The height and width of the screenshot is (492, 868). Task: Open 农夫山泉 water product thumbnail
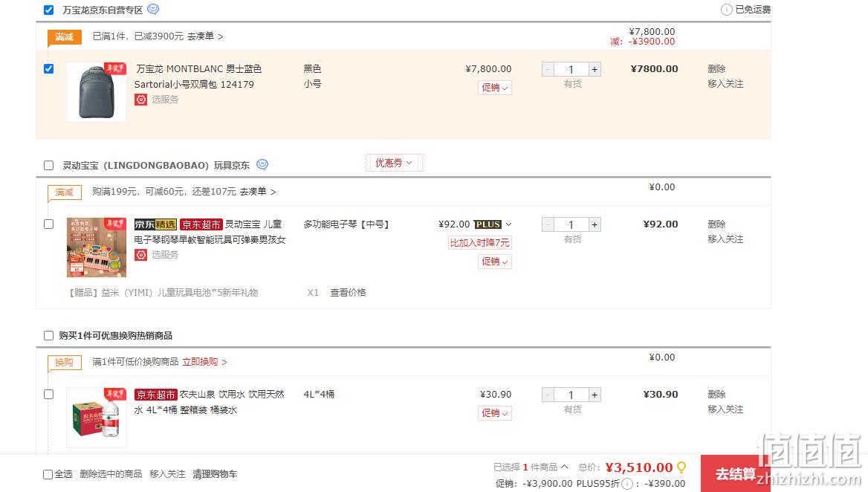click(97, 417)
